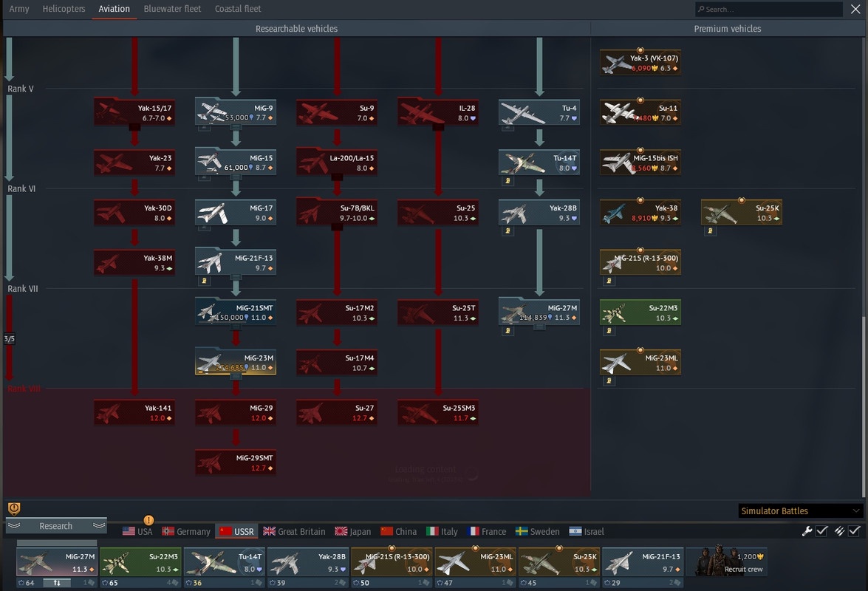Select the Germany nation tab

click(186, 531)
